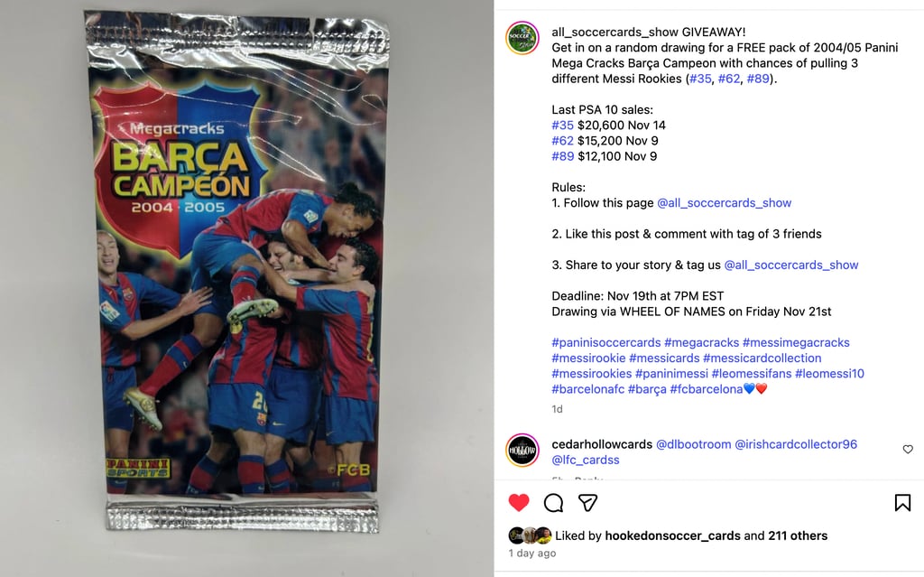Screen dimensions: 924x577
Task: View the 211 others who liked
Action: [798, 535]
